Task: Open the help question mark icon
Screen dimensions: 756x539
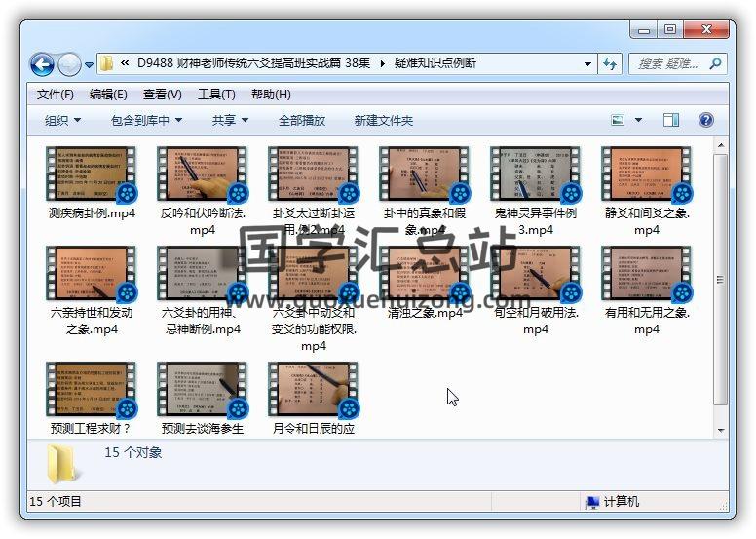Action: pyautogui.click(x=706, y=120)
